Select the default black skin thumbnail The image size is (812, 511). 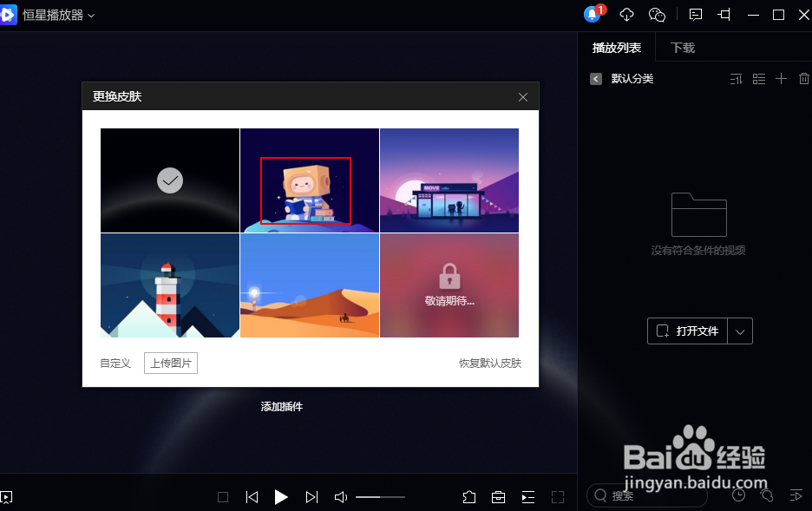170,180
